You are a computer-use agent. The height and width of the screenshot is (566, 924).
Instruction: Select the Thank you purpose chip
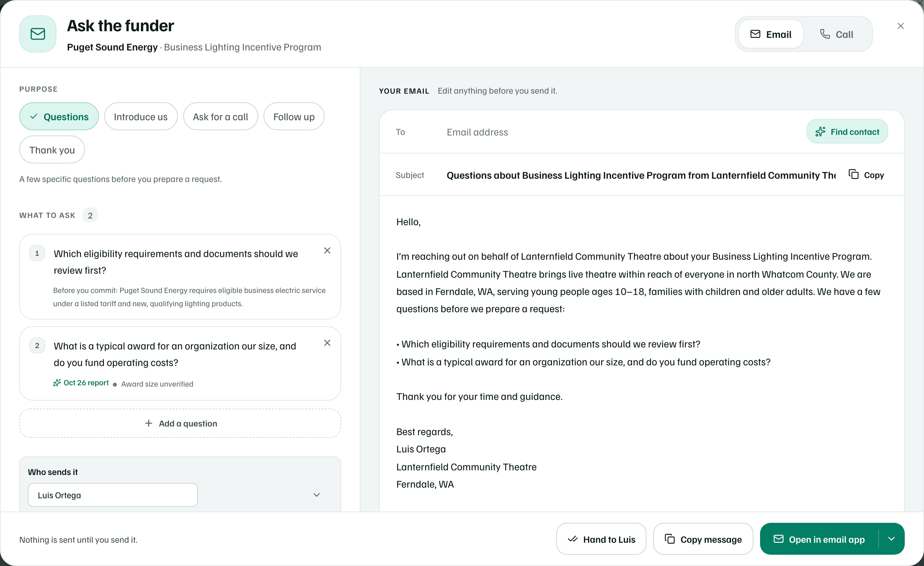(52, 150)
